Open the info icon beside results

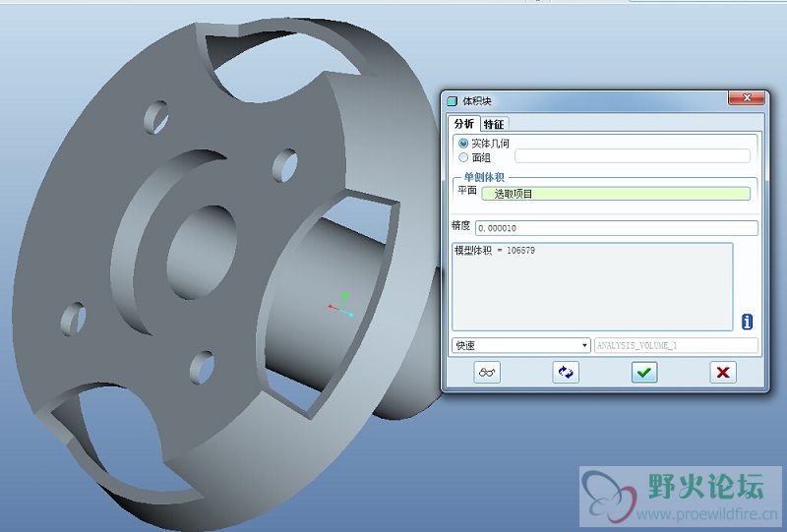pos(747,322)
